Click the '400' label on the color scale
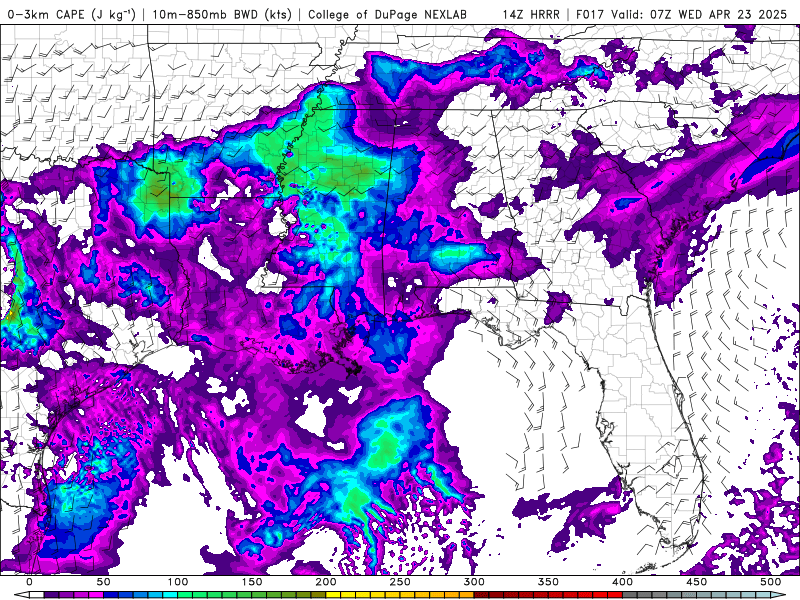This screenshot has width=800, height=600. point(622,582)
